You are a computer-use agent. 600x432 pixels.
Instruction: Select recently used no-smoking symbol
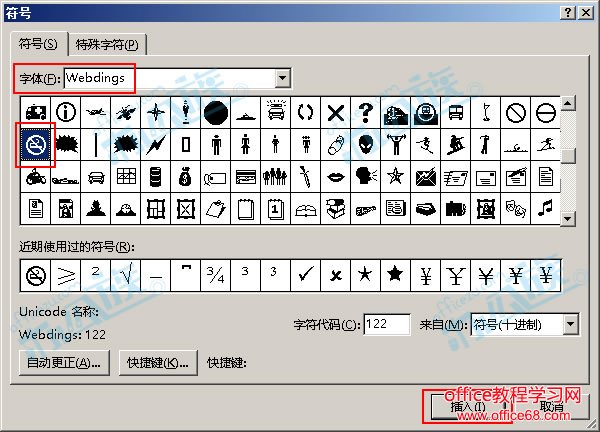click(x=36, y=276)
